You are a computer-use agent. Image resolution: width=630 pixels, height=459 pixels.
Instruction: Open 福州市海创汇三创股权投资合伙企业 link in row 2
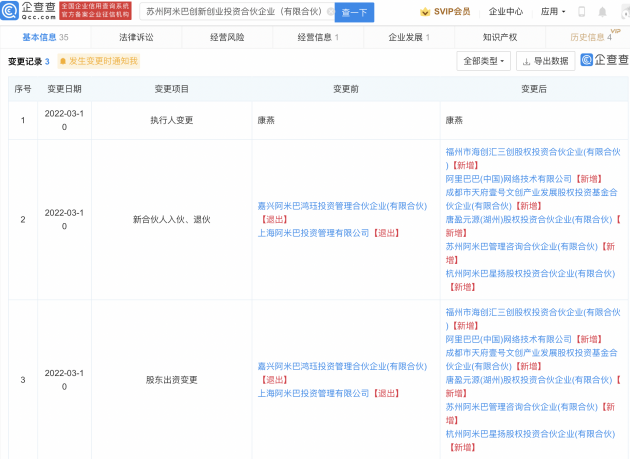tap(533, 158)
